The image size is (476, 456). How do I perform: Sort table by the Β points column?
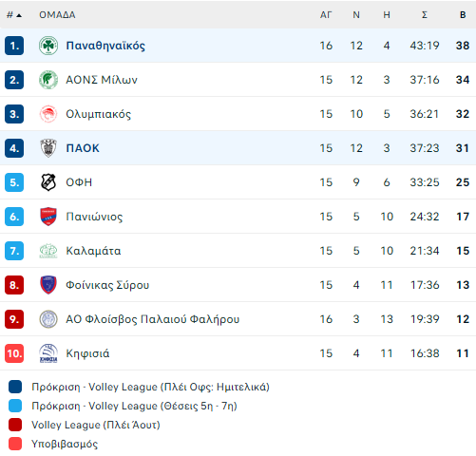tap(463, 15)
